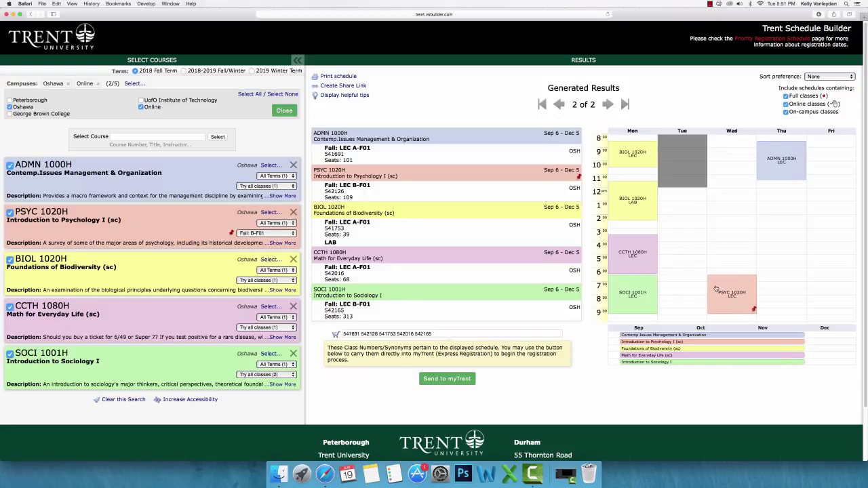Screen dimensions: 868x488
Task: Open Launchpad from the Dock
Action: (302, 473)
